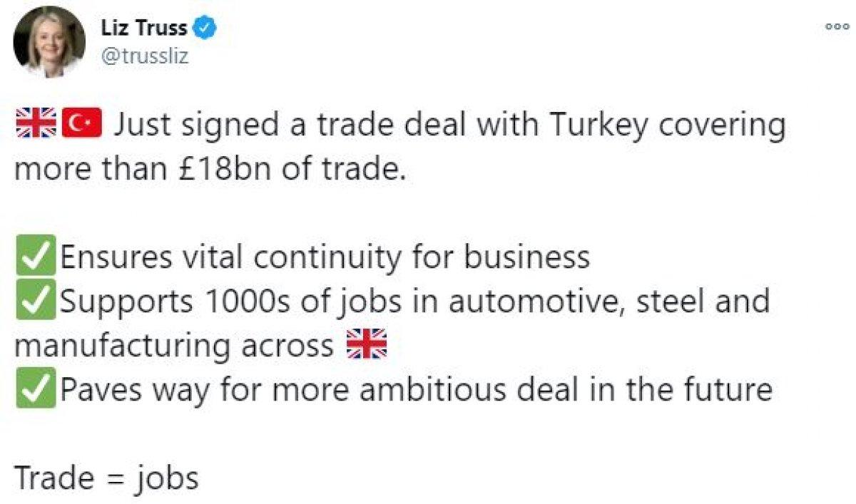Click the UK flag after 'manufacturing across'
This screenshot has width=856, height=504.
(365, 344)
